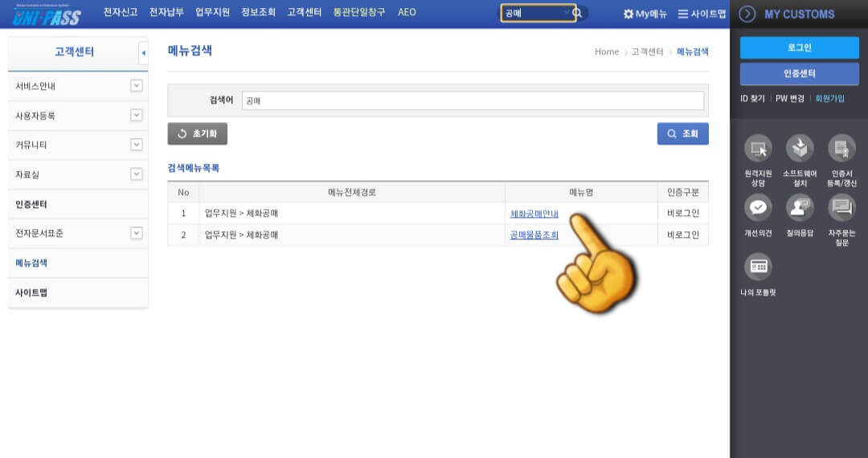Image resolution: width=868 pixels, height=458 pixels.
Task: Click row 1 path 업무지원 > 체화공매
Action: point(241,214)
